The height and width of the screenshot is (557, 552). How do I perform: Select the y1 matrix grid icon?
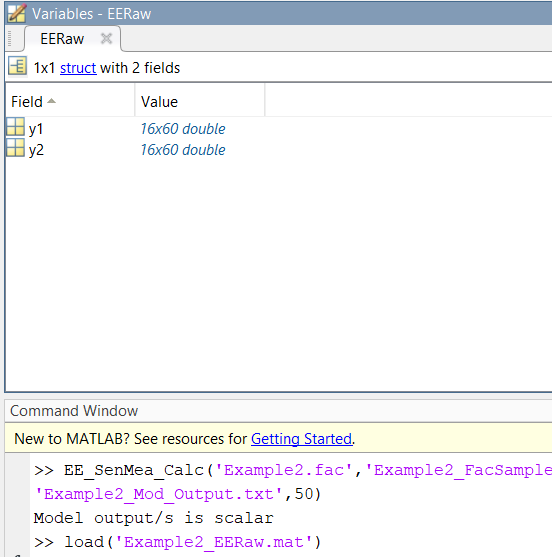(x=16, y=127)
